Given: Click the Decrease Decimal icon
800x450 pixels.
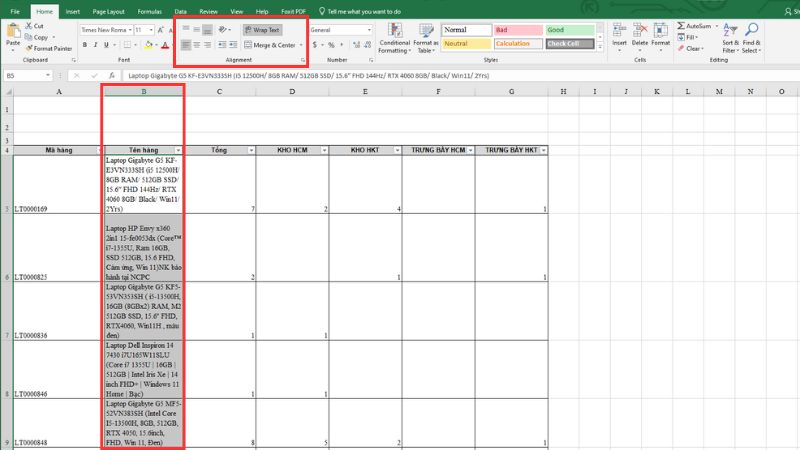Looking at the screenshot, I should point(367,45).
